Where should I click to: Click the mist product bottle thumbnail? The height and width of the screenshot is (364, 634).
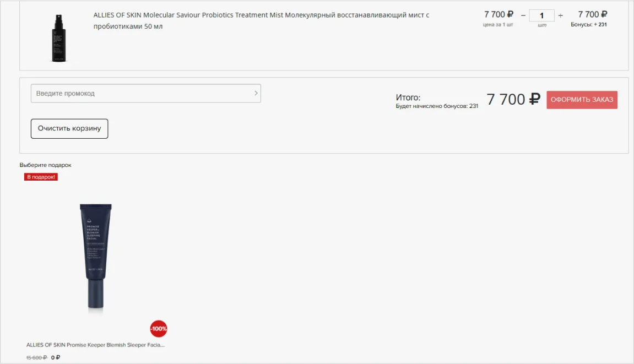pos(58,38)
